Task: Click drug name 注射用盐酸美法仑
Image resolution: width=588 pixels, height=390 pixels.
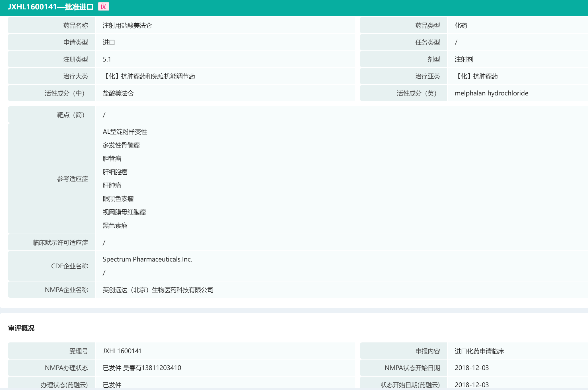Action: pyautogui.click(x=127, y=26)
